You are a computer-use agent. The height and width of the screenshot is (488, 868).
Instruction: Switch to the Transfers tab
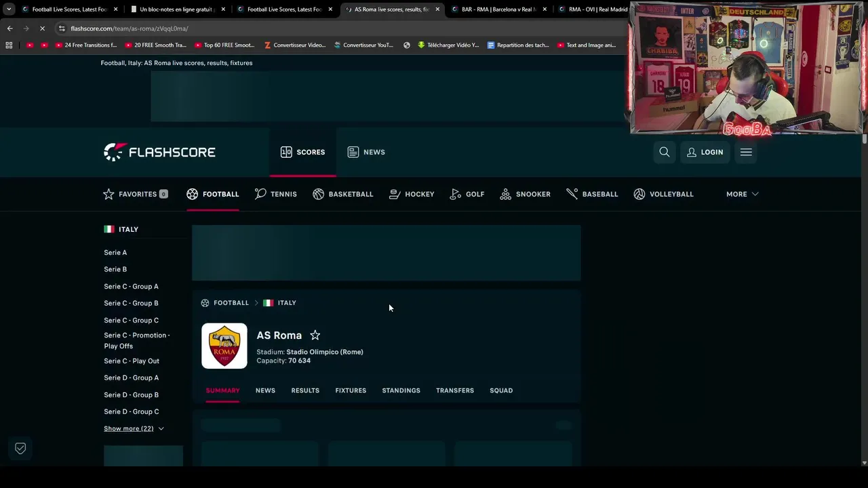[x=455, y=390]
